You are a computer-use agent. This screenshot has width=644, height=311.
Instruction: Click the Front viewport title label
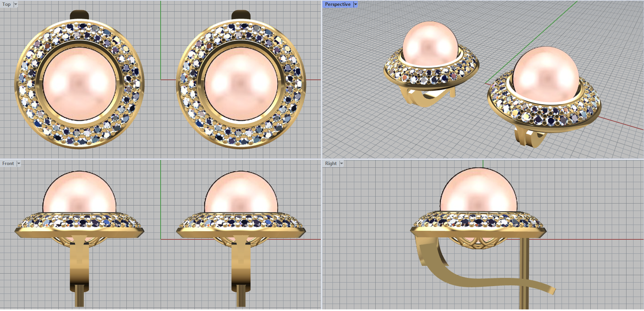tap(8, 164)
